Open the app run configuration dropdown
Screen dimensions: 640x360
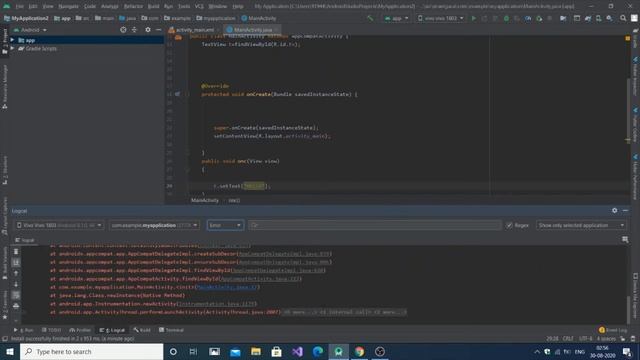point(396,18)
